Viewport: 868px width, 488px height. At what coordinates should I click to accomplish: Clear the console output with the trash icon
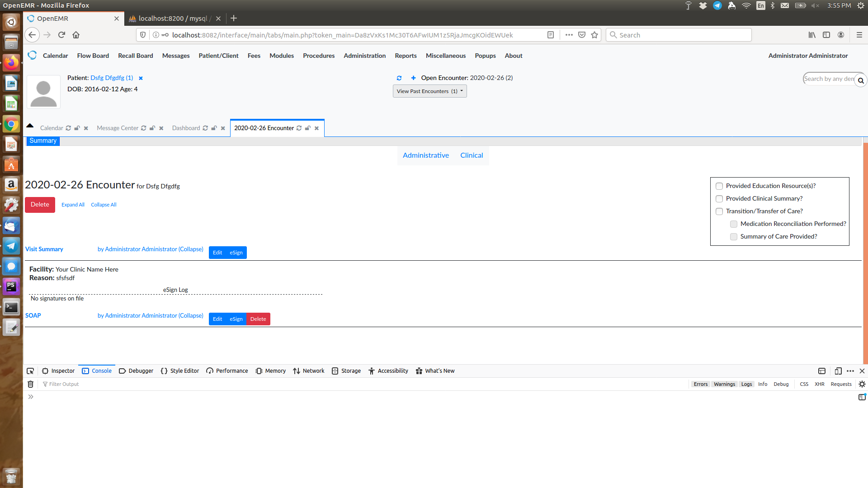pyautogui.click(x=30, y=384)
